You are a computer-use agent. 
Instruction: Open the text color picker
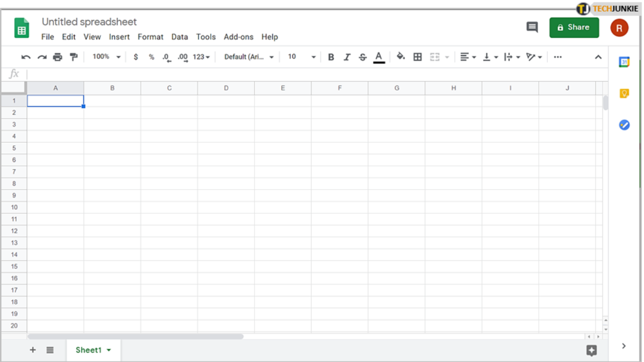pos(379,57)
